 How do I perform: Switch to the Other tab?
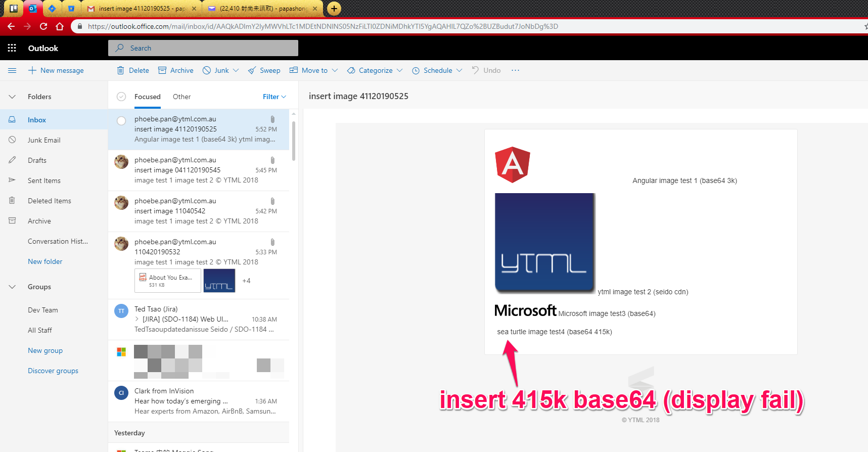click(182, 97)
